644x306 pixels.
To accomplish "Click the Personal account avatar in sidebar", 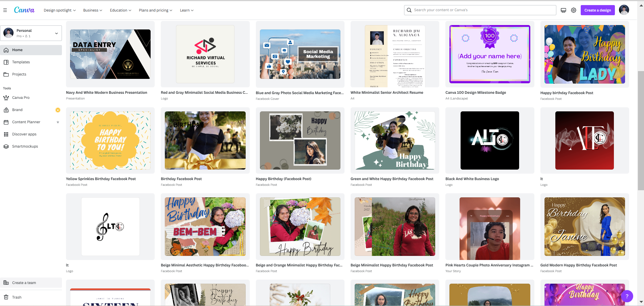I will (x=8, y=33).
